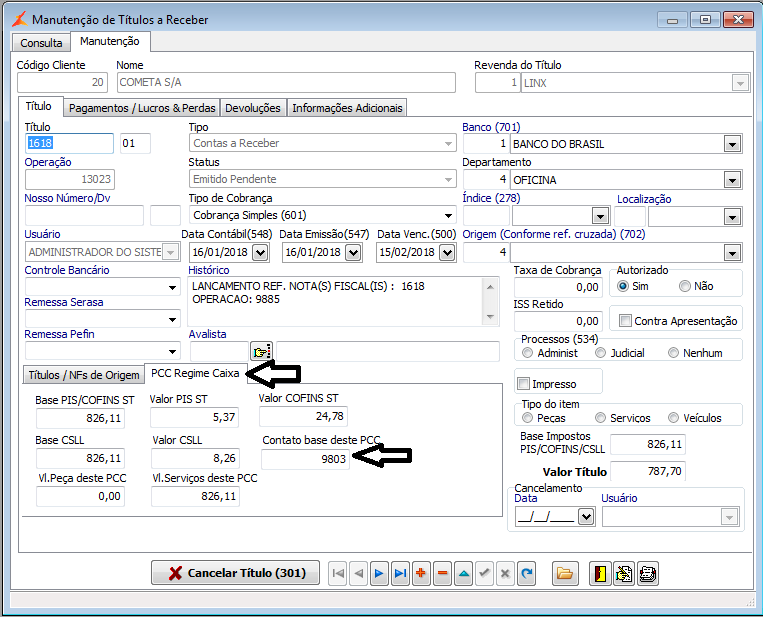This screenshot has width=763, height=617.
Task: Click the minus icon to delete record
Action: click(x=442, y=573)
